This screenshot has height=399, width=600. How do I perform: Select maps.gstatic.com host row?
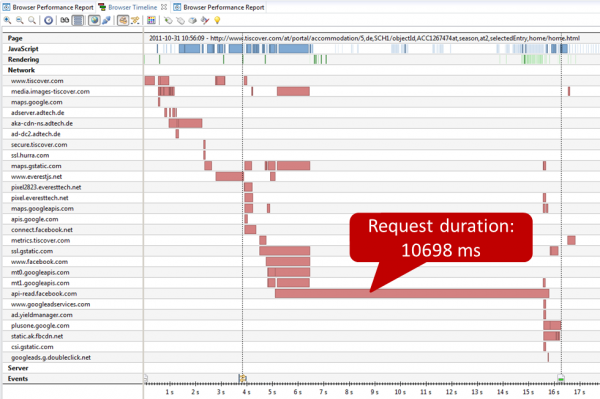73,166
